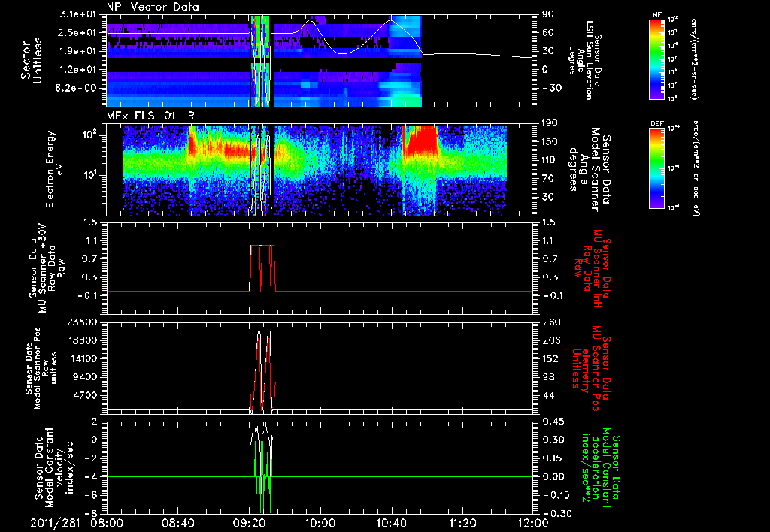Click the 10¹ electron energy tick label
The image size is (770, 532).
(x=89, y=175)
